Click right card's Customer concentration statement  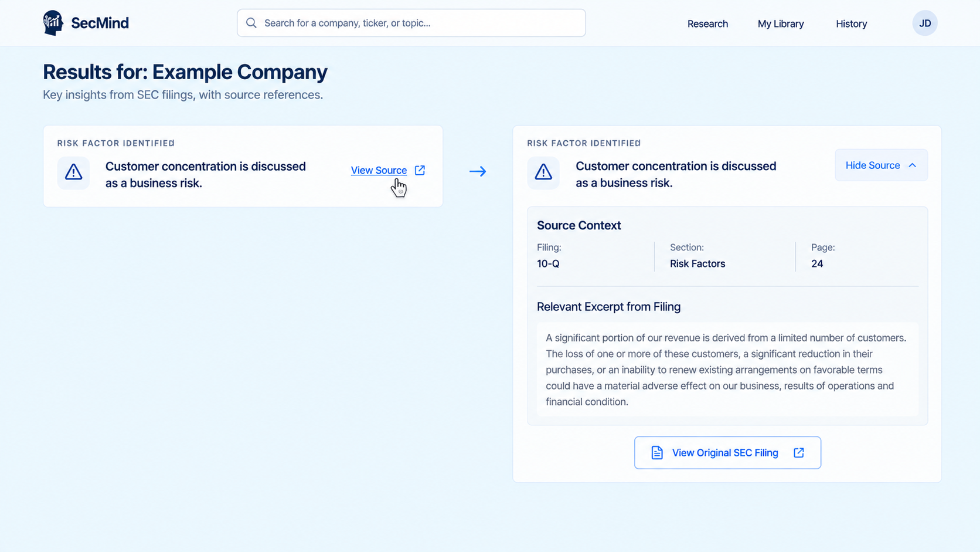coord(676,174)
